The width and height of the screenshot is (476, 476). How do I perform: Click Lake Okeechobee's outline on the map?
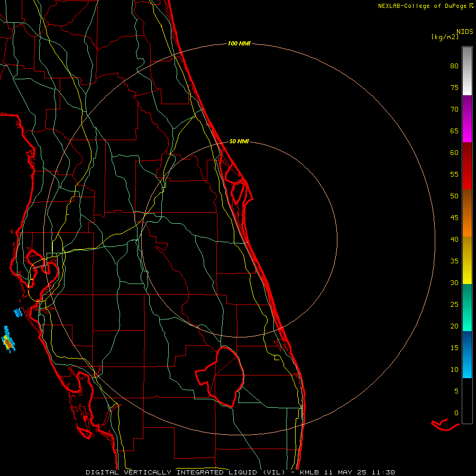pos(220,377)
